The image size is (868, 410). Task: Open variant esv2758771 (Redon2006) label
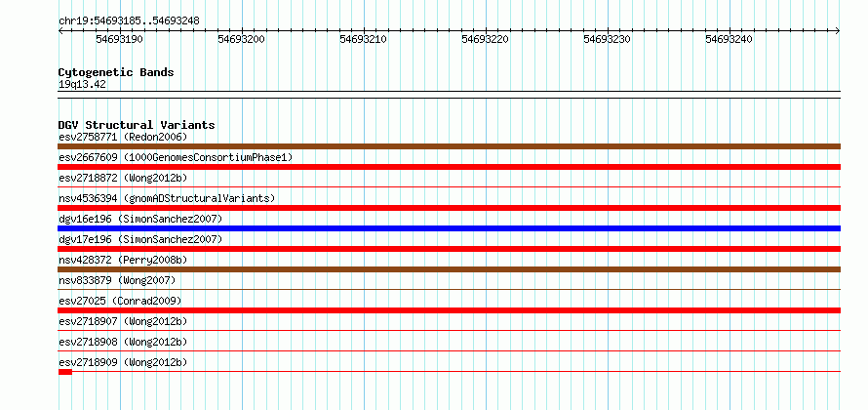(x=123, y=137)
